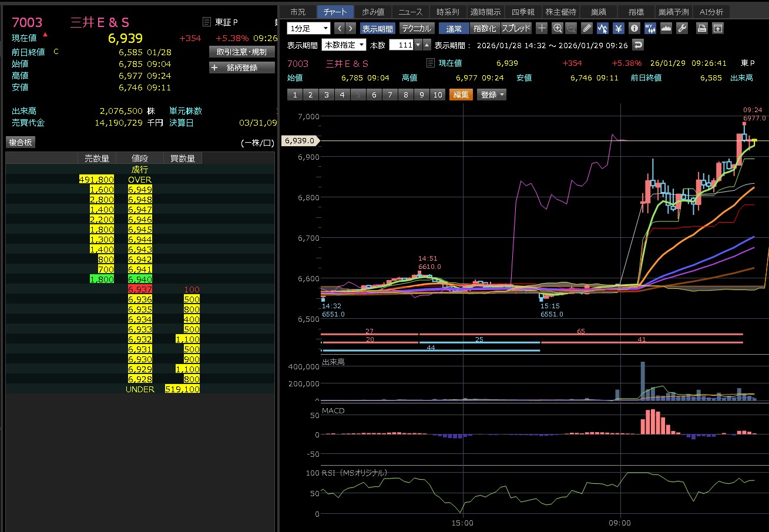Select the crosshair cursor tool
This screenshot has height=532, width=769.
(542, 28)
